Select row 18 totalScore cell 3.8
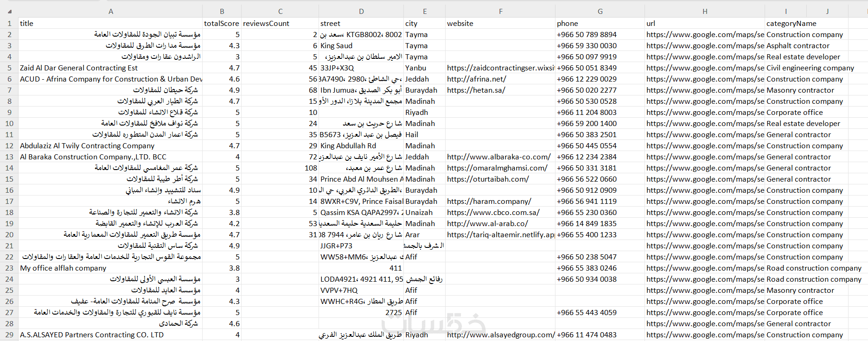This screenshot has height=341, width=868. click(x=222, y=212)
